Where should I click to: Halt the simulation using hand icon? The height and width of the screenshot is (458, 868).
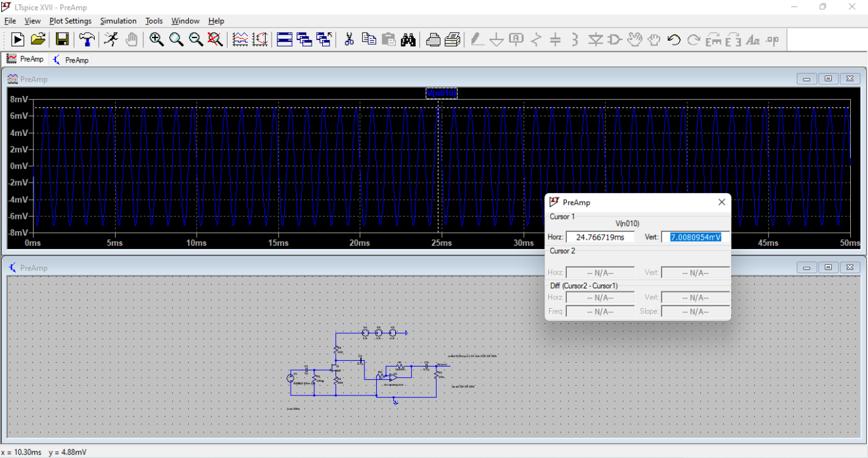pos(132,39)
